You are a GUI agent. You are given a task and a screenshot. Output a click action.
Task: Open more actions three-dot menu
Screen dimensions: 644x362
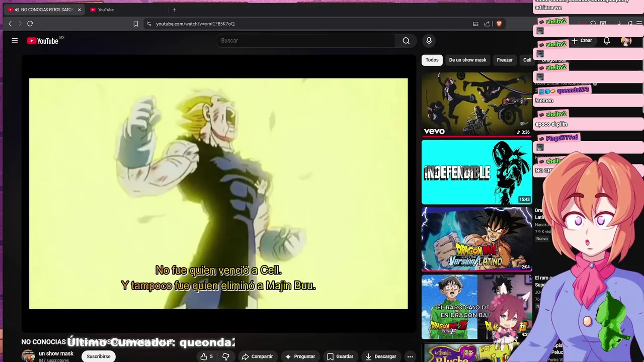[410, 356]
